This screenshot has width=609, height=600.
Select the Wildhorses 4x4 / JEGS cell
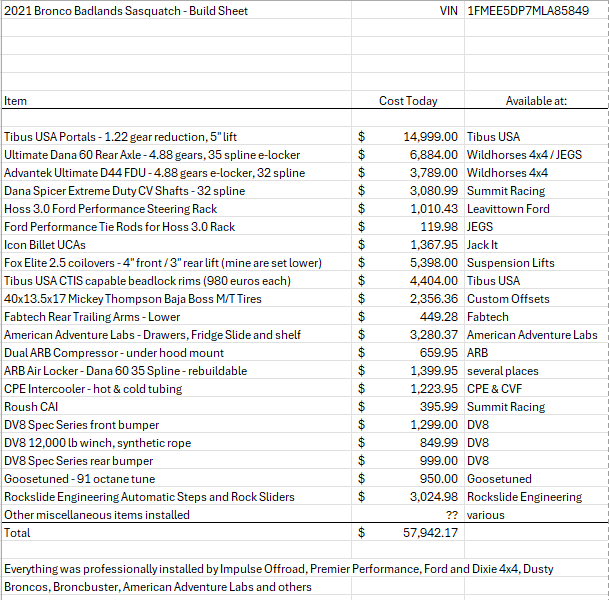[536, 155]
